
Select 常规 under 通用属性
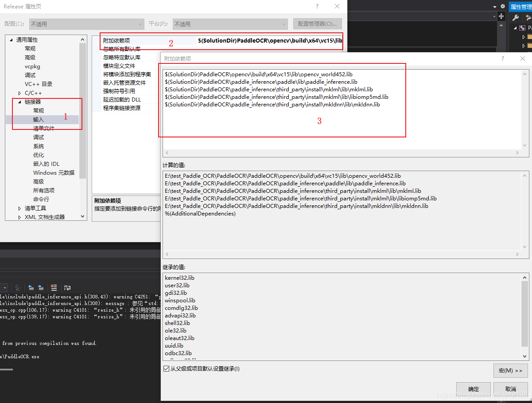tap(30, 49)
